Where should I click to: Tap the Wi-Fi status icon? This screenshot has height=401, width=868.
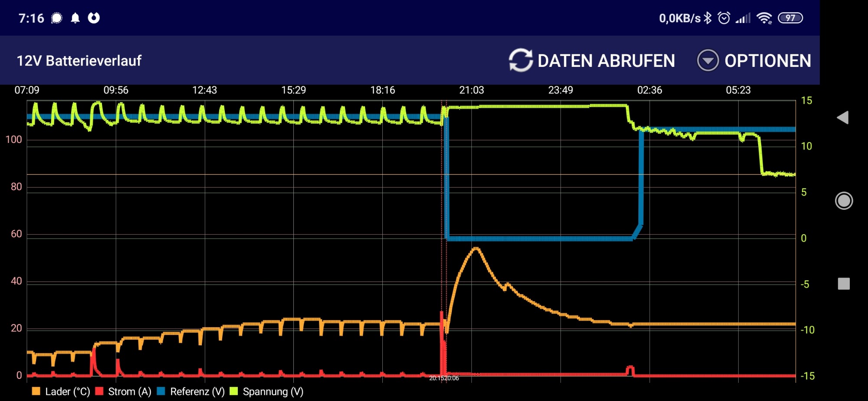(x=764, y=18)
